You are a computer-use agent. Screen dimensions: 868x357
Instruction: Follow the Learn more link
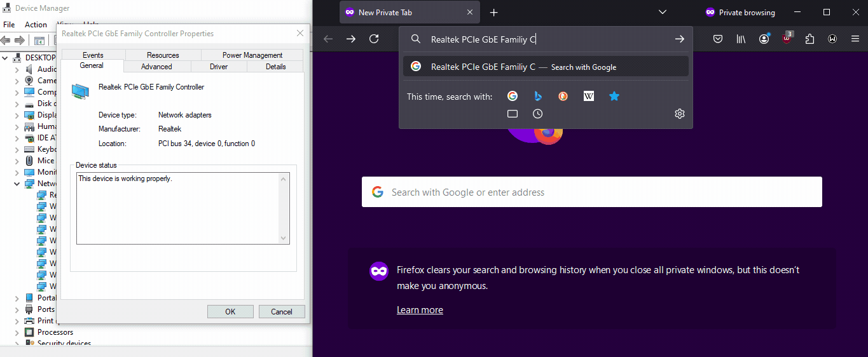(420, 310)
